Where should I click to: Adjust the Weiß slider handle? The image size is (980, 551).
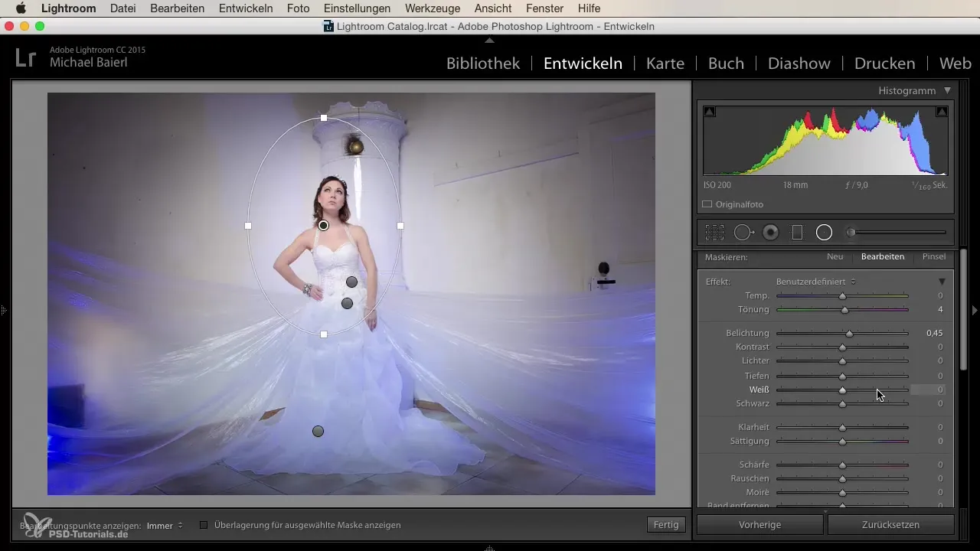[x=842, y=390]
